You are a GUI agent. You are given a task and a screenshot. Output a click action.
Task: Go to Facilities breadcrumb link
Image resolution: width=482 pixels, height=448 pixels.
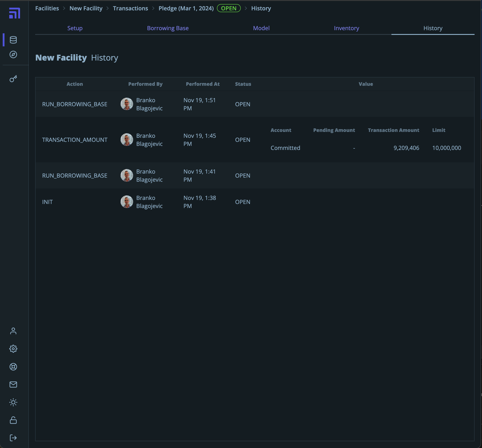click(x=47, y=8)
